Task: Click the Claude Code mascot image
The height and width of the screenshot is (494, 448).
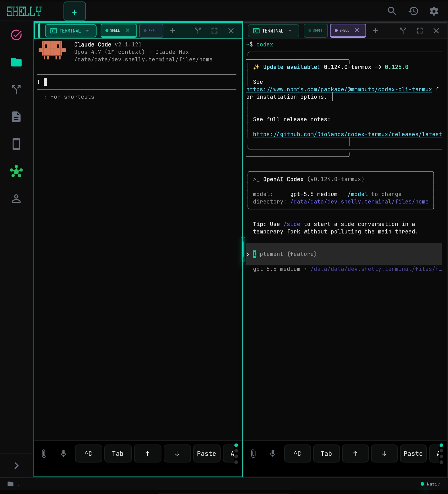Action: 52,50
